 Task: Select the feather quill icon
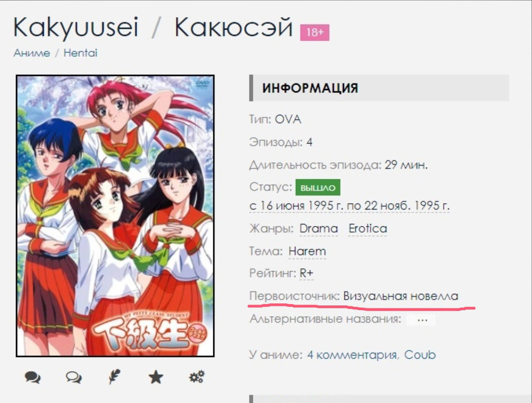114,378
